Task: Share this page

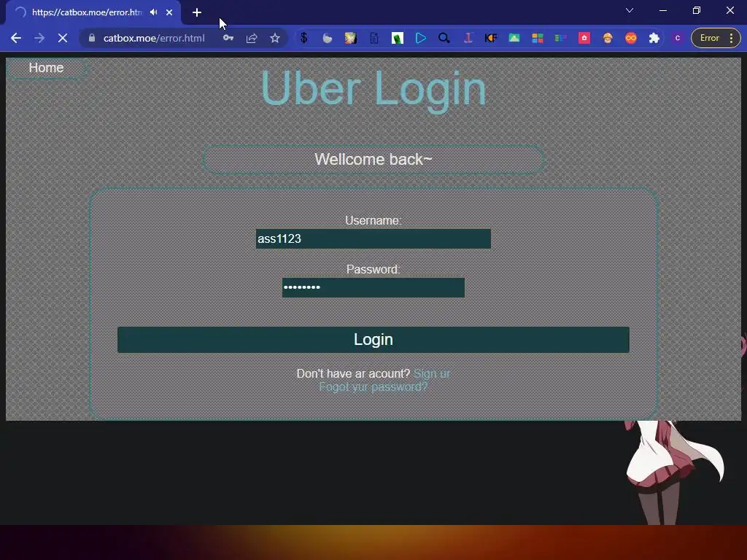Action: [252, 38]
